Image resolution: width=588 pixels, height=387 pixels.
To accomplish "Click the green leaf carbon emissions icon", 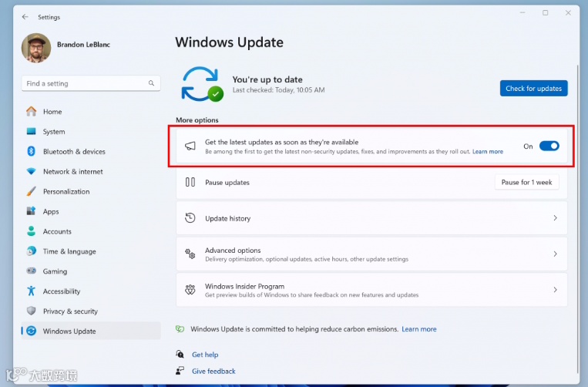I will pyautogui.click(x=180, y=329).
